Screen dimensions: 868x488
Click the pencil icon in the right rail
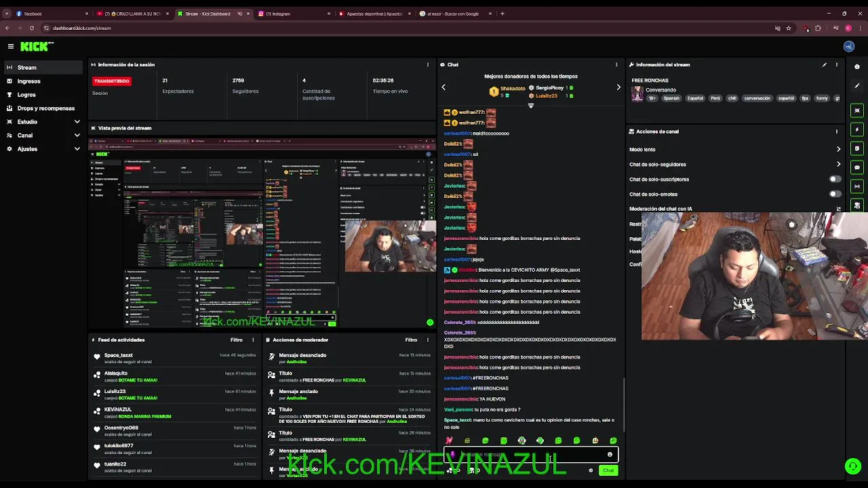[x=857, y=85]
